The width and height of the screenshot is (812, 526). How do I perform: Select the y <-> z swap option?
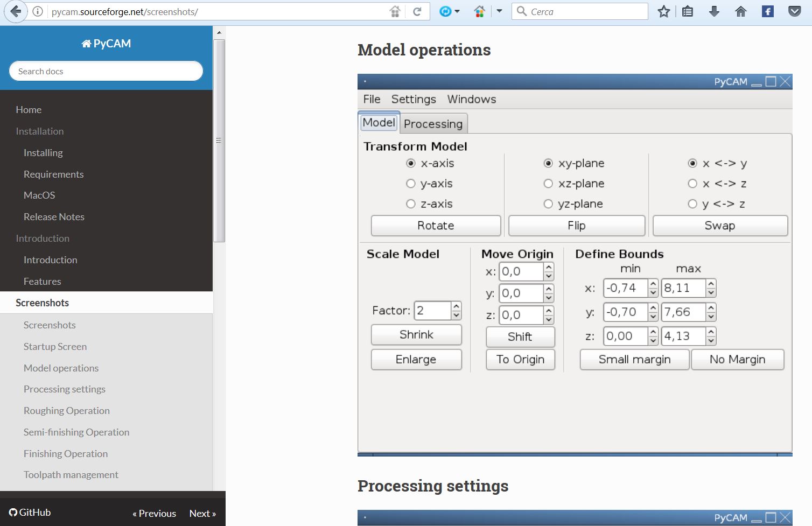(x=692, y=204)
